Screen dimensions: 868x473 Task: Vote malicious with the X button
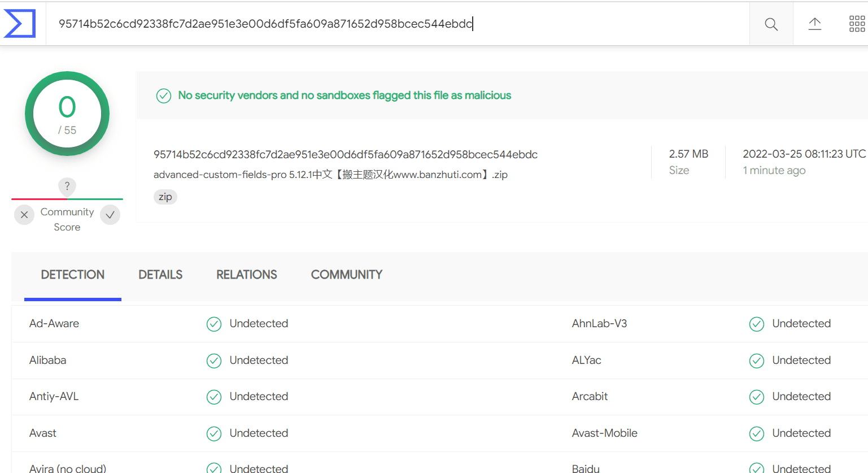(x=24, y=215)
